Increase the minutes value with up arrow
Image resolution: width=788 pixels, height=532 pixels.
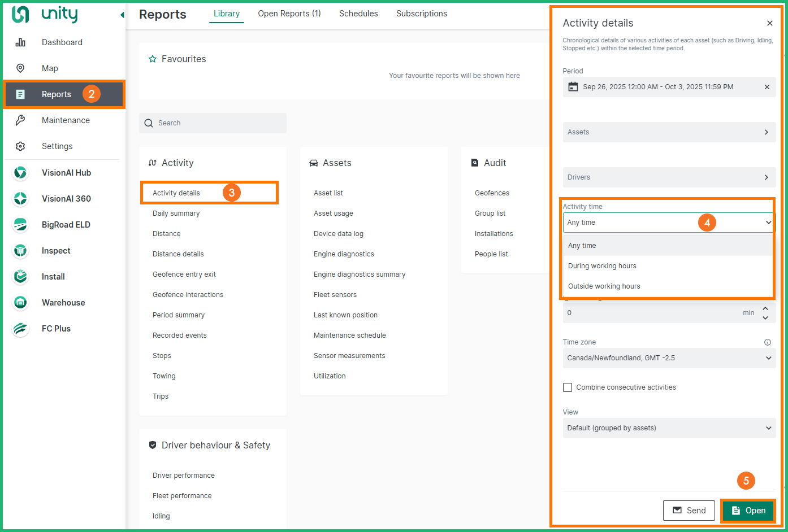tap(765, 308)
